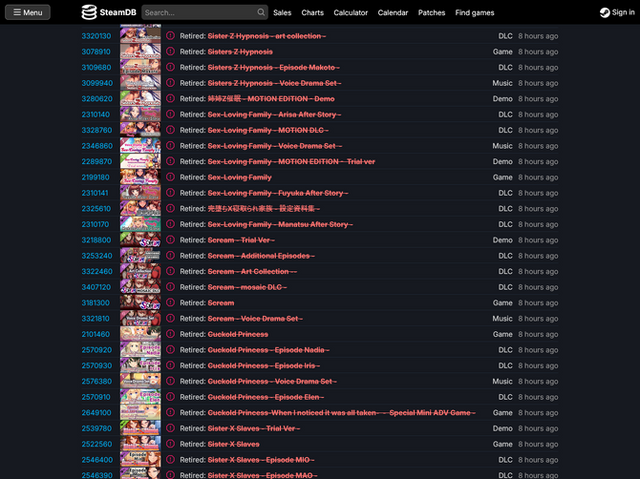Open the Sales nav item
Screen dimensions: 640x479
[x=282, y=13]
